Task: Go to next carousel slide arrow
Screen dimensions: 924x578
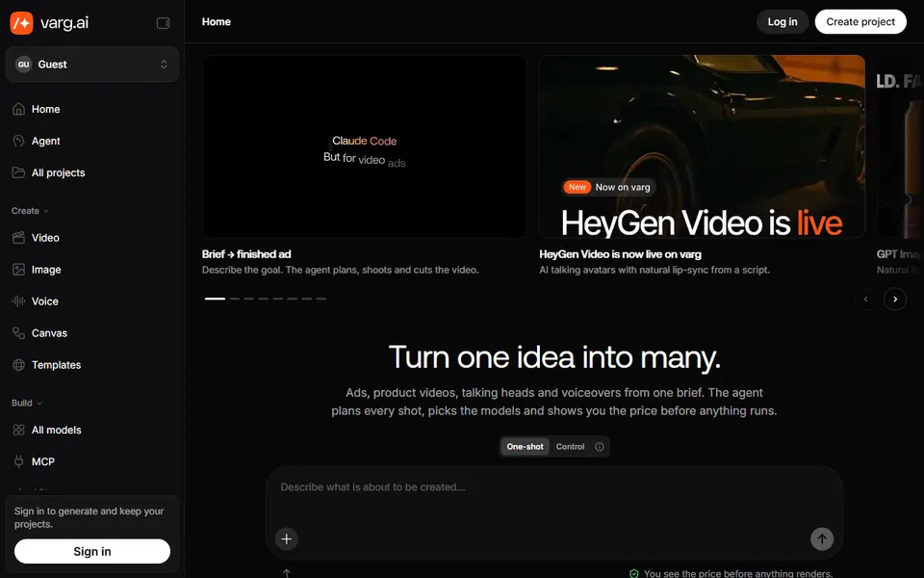Action: pos(894,299)
